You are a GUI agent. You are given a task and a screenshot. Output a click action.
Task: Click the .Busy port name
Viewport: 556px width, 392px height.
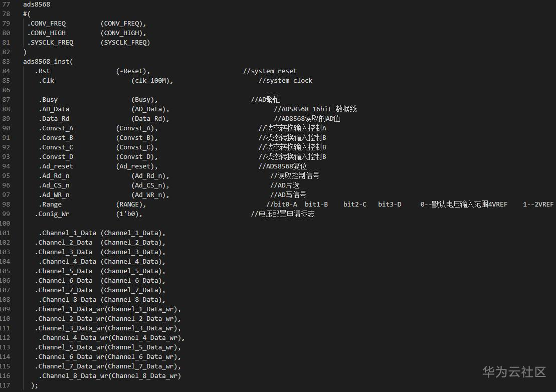pyautogui.click(x=48, y=100)
